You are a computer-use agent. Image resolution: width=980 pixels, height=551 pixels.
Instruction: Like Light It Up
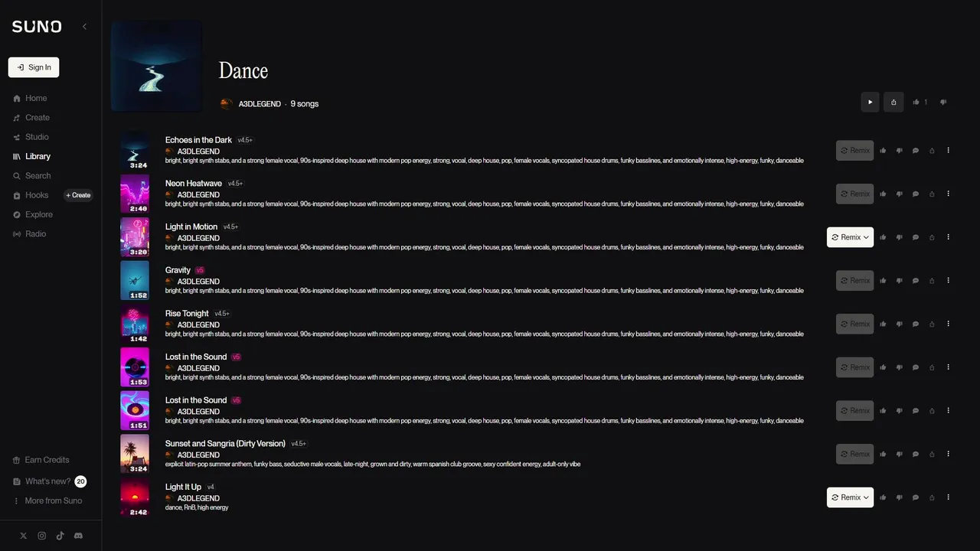(883, 497)
